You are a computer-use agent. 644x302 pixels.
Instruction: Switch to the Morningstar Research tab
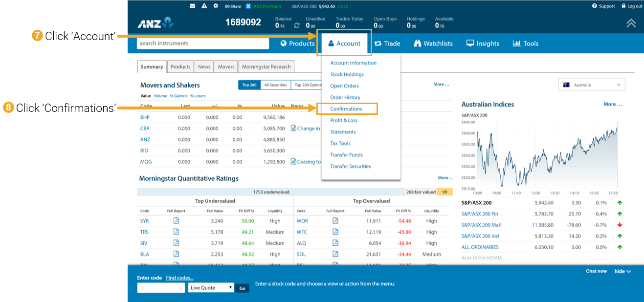click(x=266, y=66)
